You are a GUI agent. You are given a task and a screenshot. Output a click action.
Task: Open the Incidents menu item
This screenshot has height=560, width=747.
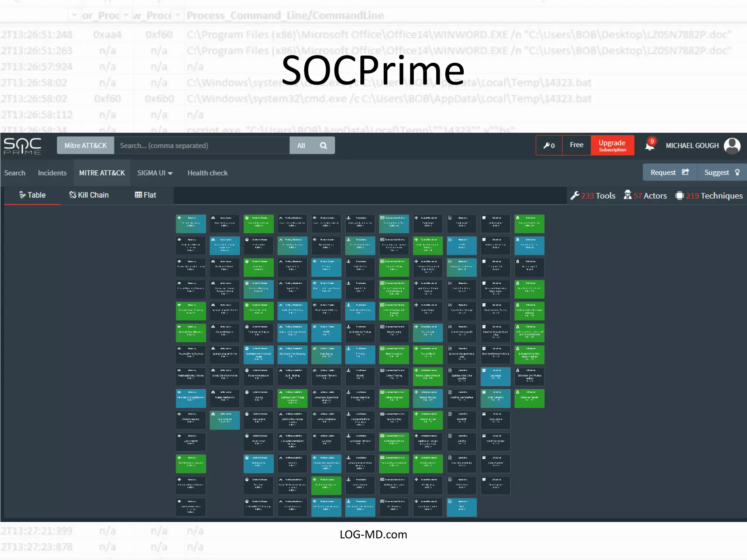[x=52, y=173]
